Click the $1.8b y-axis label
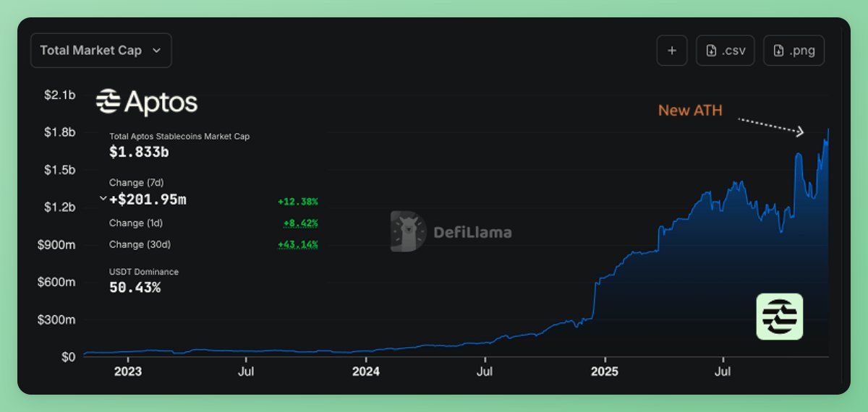 click(59, 132)
